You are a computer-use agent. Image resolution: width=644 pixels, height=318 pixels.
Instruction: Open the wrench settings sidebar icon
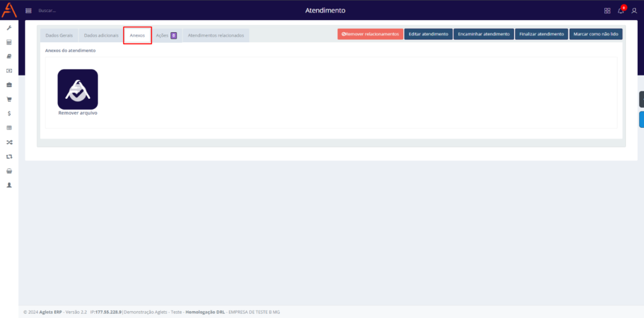pyautogui.click(x=9, y=28)
